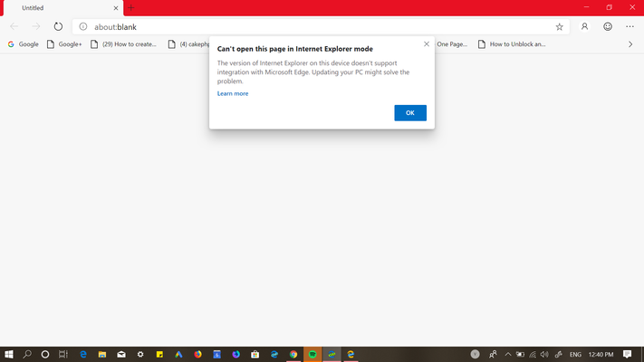Click the smiley feedback icon

pyautogui.click(x=608, y=26)
